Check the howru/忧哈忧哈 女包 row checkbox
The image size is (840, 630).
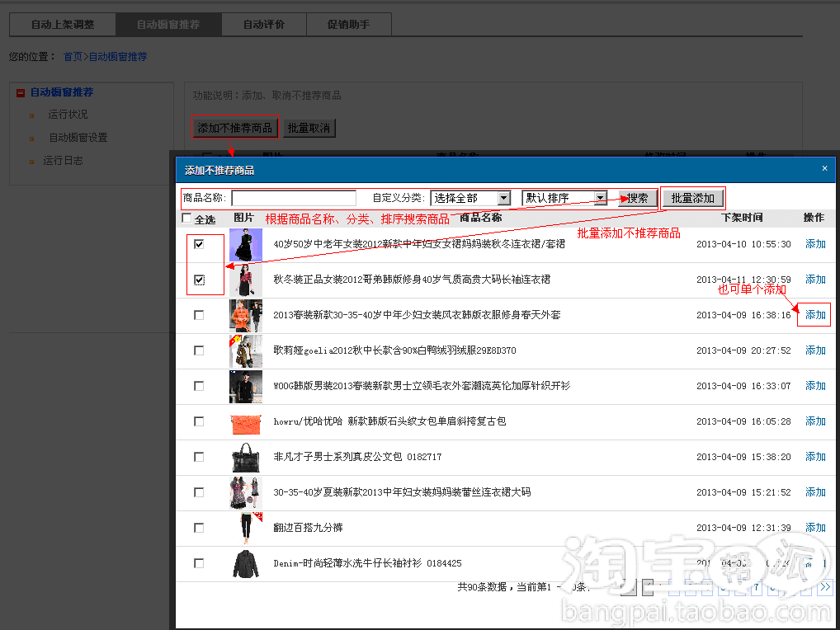click(199, 421)
